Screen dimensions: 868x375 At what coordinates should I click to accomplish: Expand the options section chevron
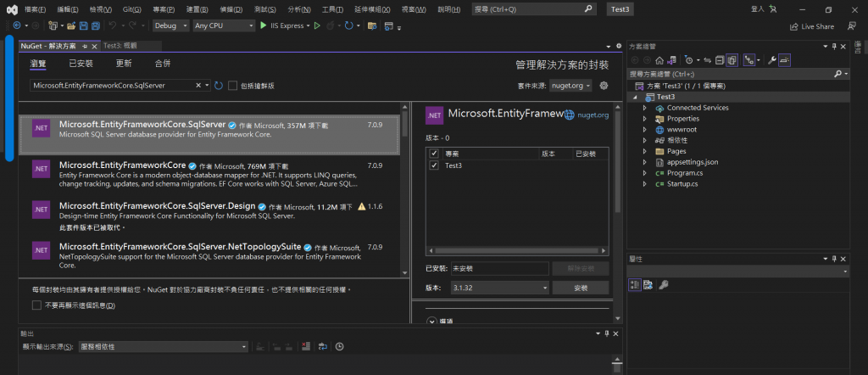pos(431,322)
